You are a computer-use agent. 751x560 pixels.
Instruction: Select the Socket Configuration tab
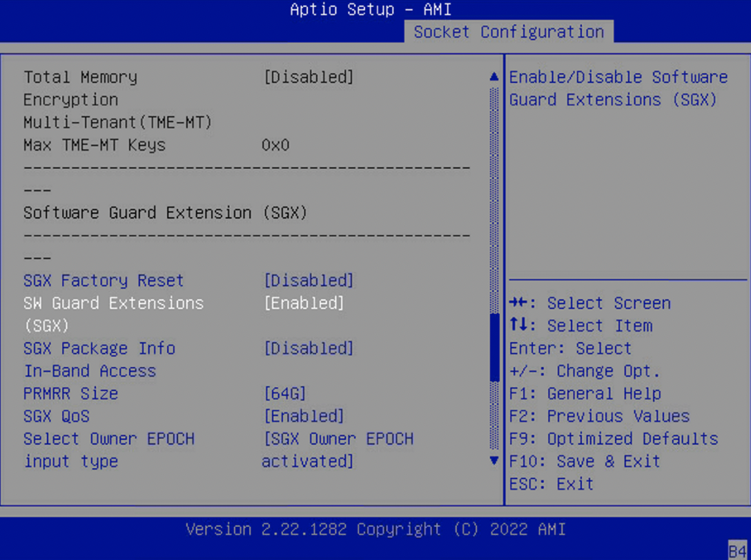coord(509,32)
